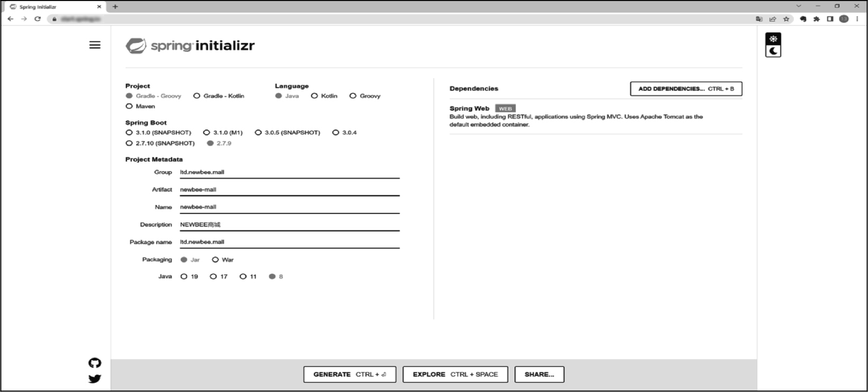Select Spring Boot 3.1.0 (SNAPSHOT)

158,132
